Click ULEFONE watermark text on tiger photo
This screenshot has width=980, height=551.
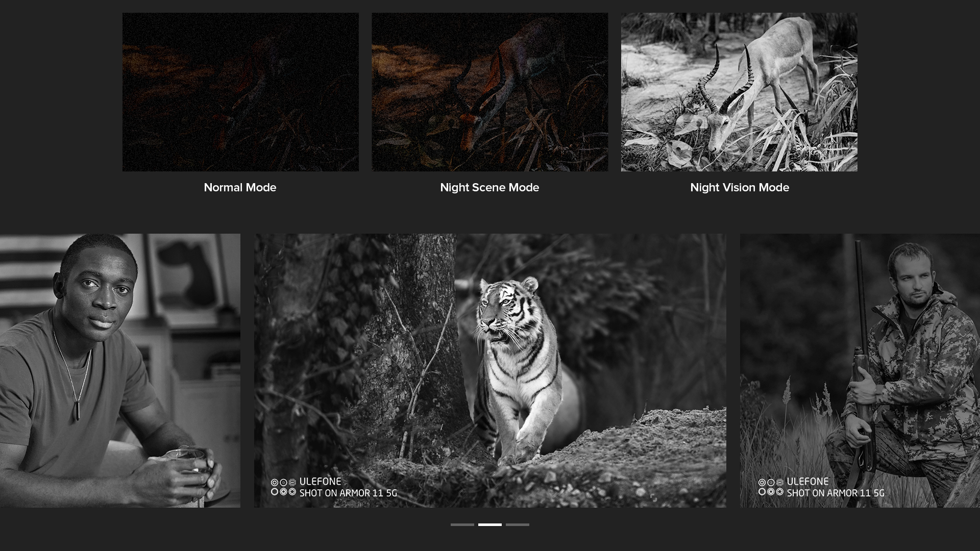tap(320, 482)
